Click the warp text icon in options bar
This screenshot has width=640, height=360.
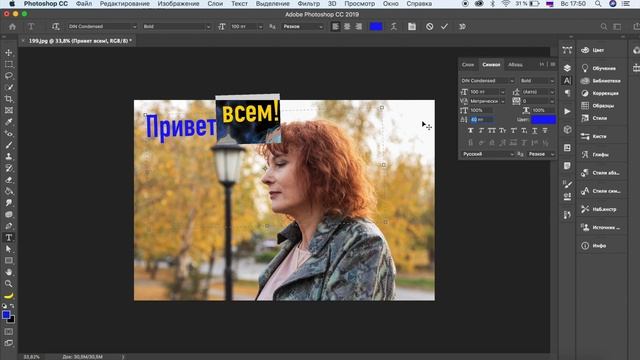pyautogui.click(x=393, y=27)
